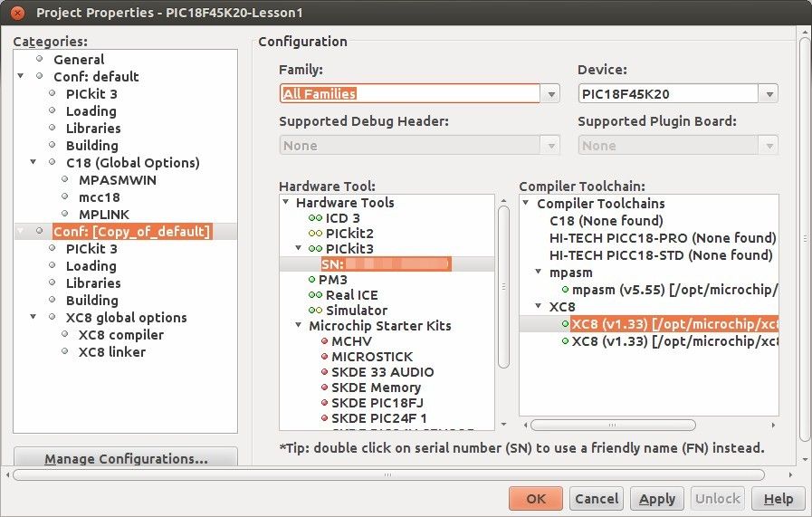Click the Cancel button
The height and width of the screenshot is (517, 812).
point(597,498)
